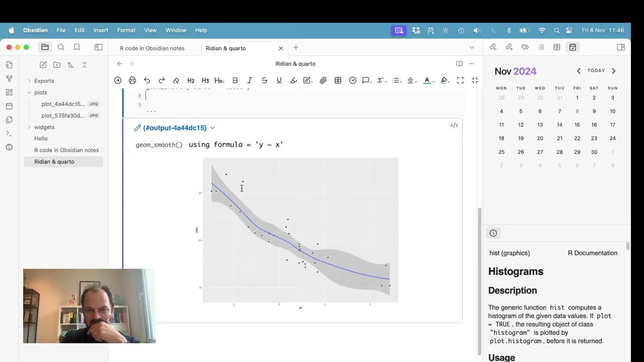Go to next month in calendar
Image resolution: width=644 pixels, height=362 pixels.
point(613,71)
